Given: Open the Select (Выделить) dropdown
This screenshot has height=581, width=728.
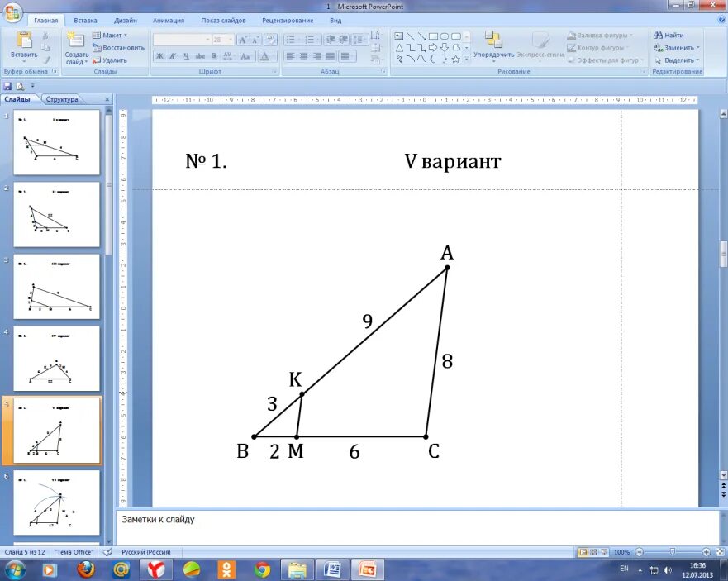Looking at the screenshot, I should (x=677, y=60).
